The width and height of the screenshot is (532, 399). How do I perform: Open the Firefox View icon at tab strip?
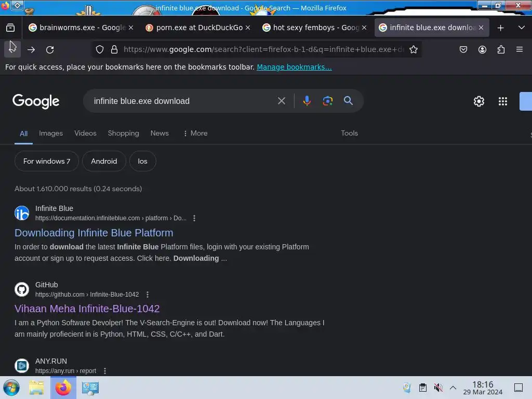click(x=10, y=28)
